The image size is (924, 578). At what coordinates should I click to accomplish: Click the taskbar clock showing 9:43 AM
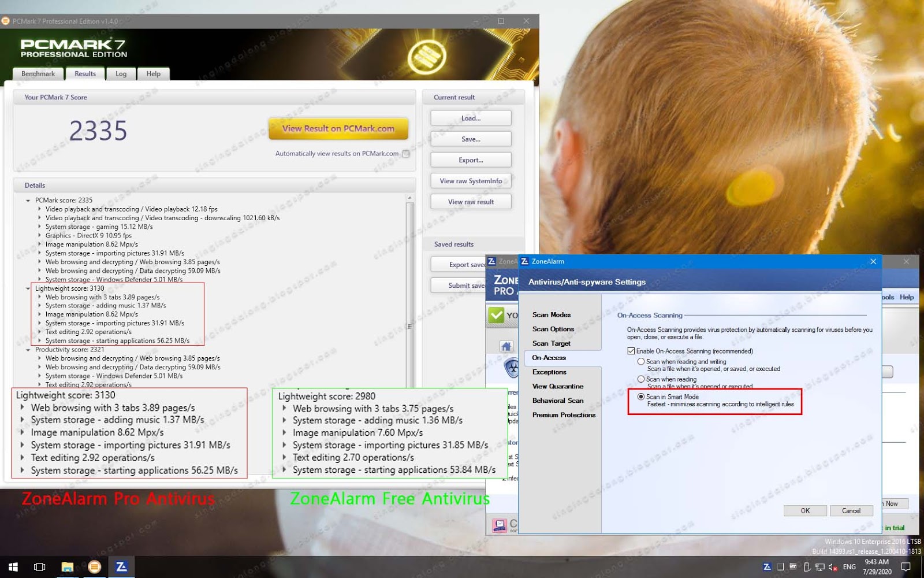pos(877,567)
